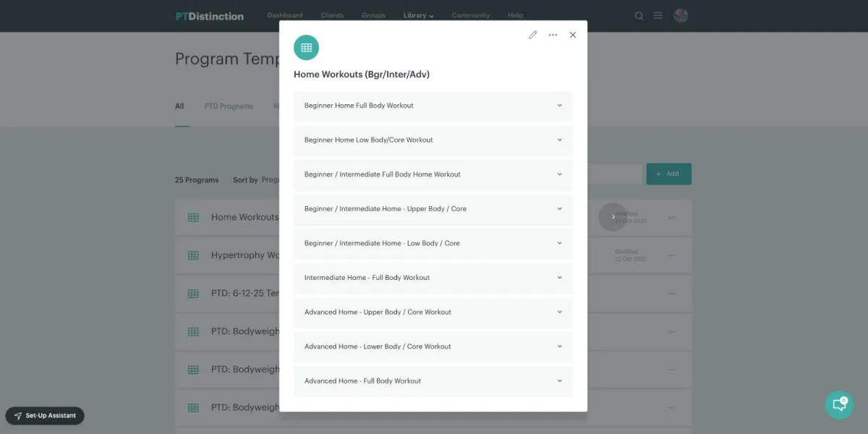The image size is (868, 434).
Task: Select Hypertrophy program row title
Action: [x=245, y=255]
